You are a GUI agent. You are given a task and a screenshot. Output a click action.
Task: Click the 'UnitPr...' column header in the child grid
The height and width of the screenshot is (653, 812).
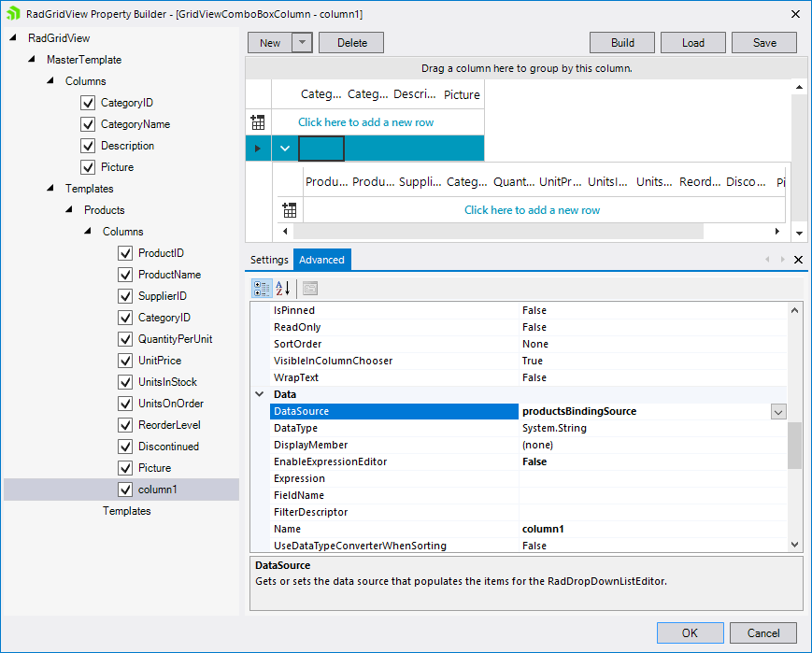point(561,182)
